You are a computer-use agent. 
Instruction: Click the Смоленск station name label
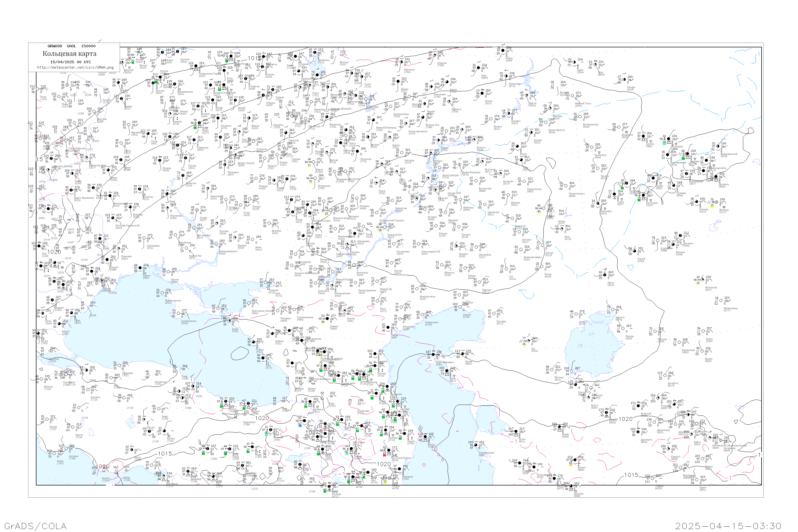point(226,126)
